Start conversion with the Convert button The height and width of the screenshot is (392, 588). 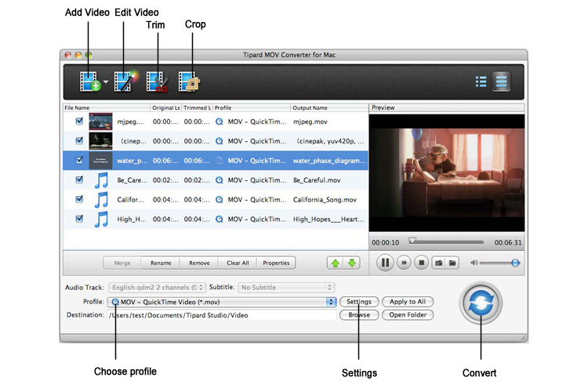pos(481,303)
